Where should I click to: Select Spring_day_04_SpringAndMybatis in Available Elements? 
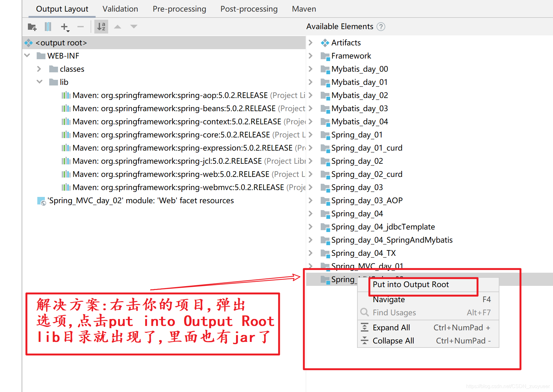[x=392, y=240]
